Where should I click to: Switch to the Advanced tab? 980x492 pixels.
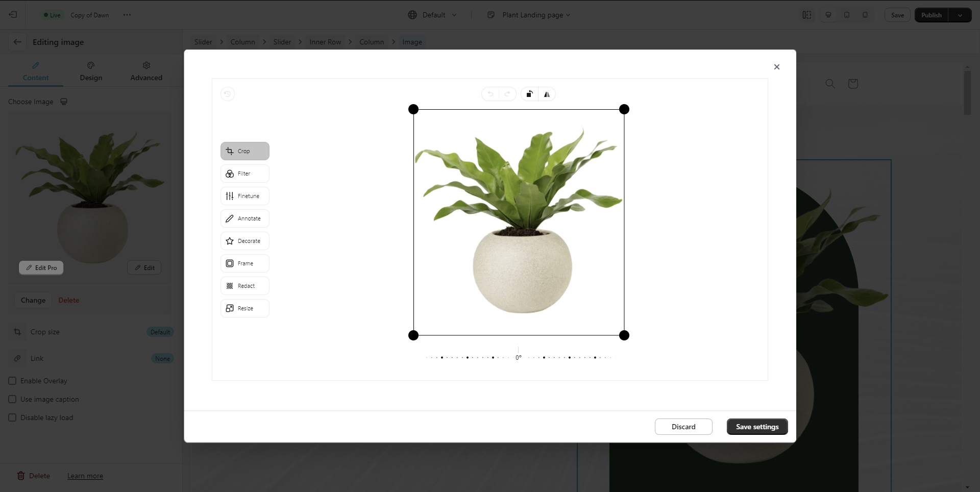(146, 71)
